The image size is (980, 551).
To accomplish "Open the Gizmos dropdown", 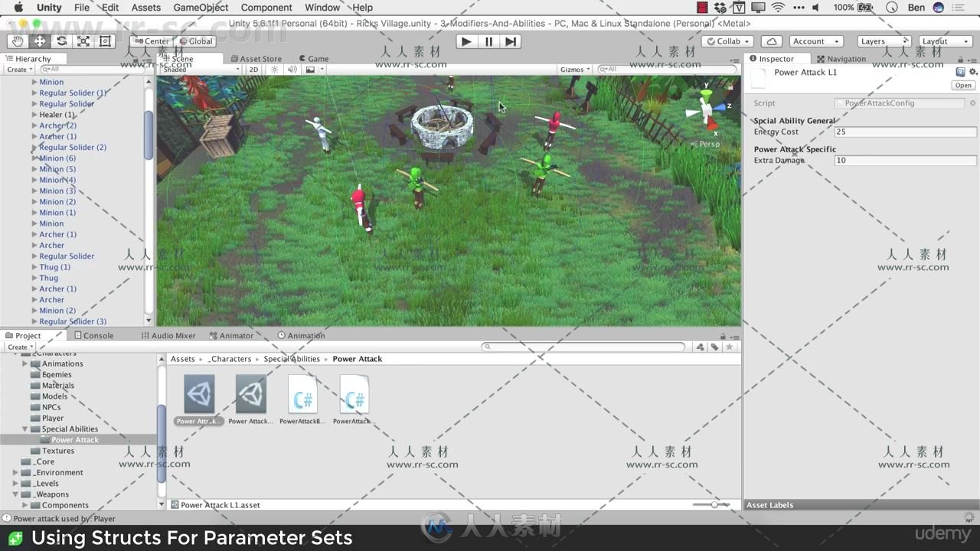I will tap(575, 70).
